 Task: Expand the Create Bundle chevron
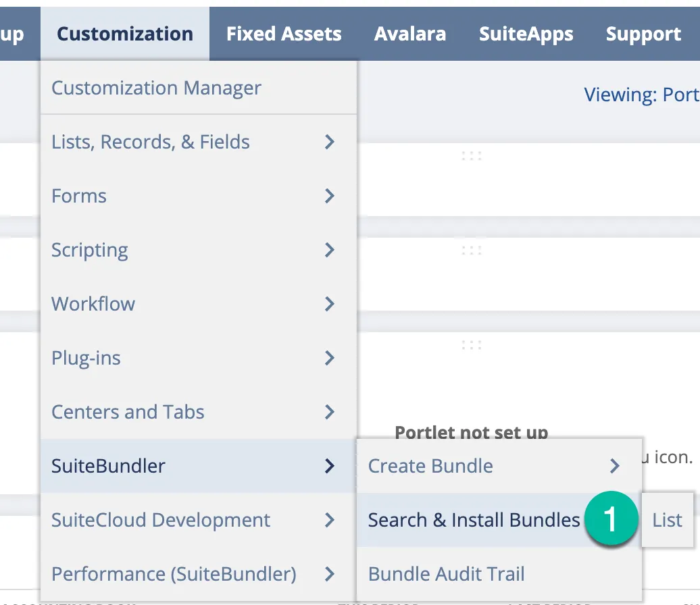coord(615,466)
